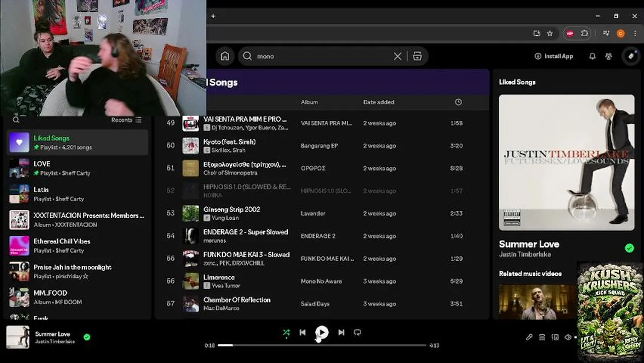Image resolution: width=644 pixels, height=363 pixels.
Task: Open the user profile avatar
Action: (631, 56)
